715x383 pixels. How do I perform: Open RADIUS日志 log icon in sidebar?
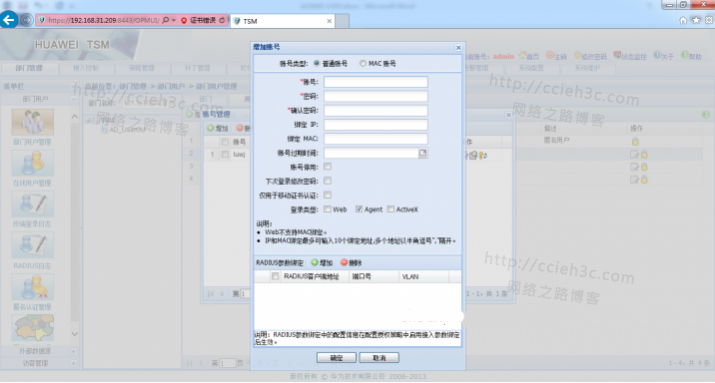[x=32, y=245]
